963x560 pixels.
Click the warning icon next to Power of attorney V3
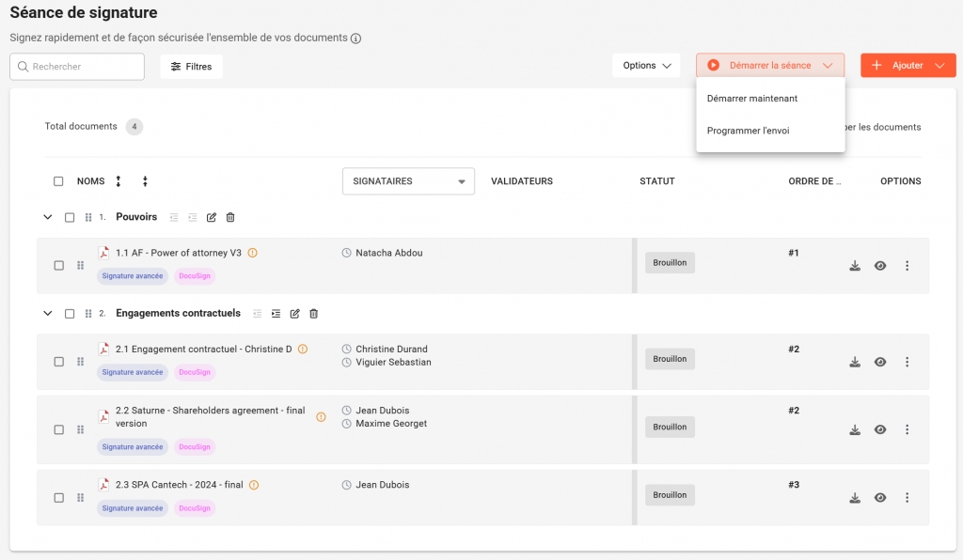tap(252, 253)
